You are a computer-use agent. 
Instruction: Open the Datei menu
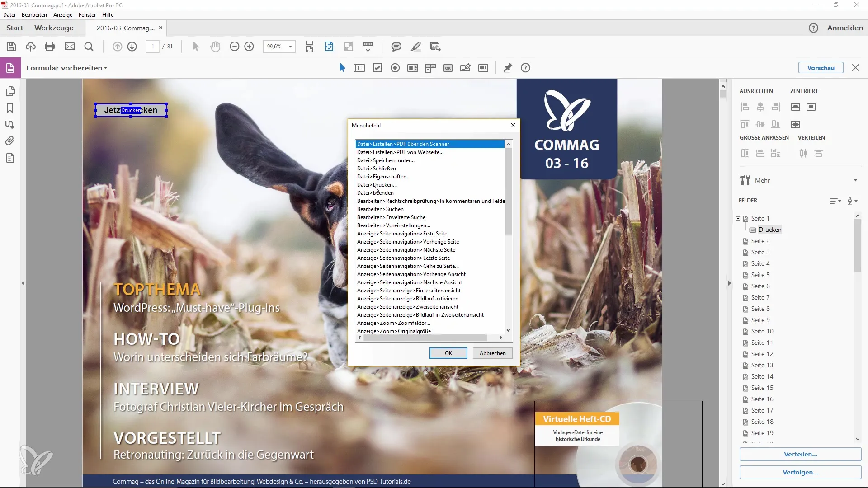point(9,15)
